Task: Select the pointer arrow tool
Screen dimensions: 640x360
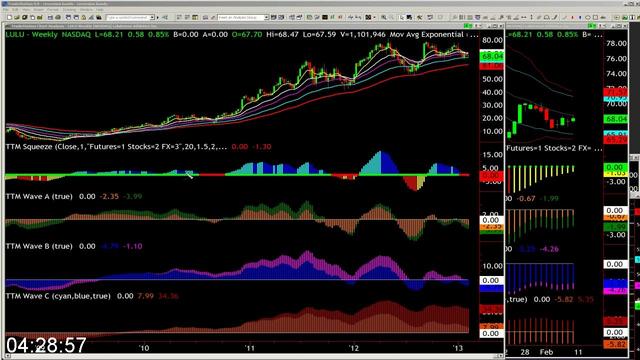Action: pos(402,18)
